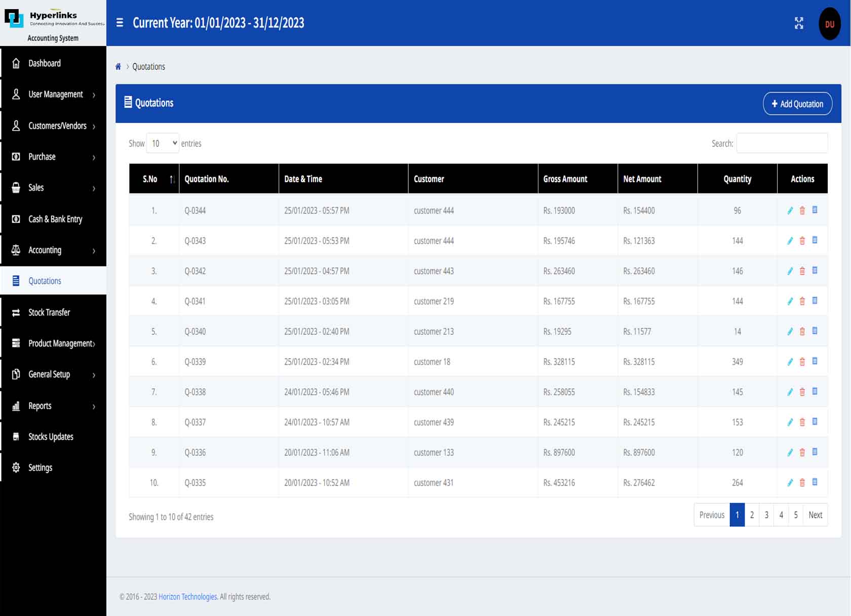The width and height of the screenshot is (851, 616).
Task: Delete quotation Q-0339
Action: (802, 362)
